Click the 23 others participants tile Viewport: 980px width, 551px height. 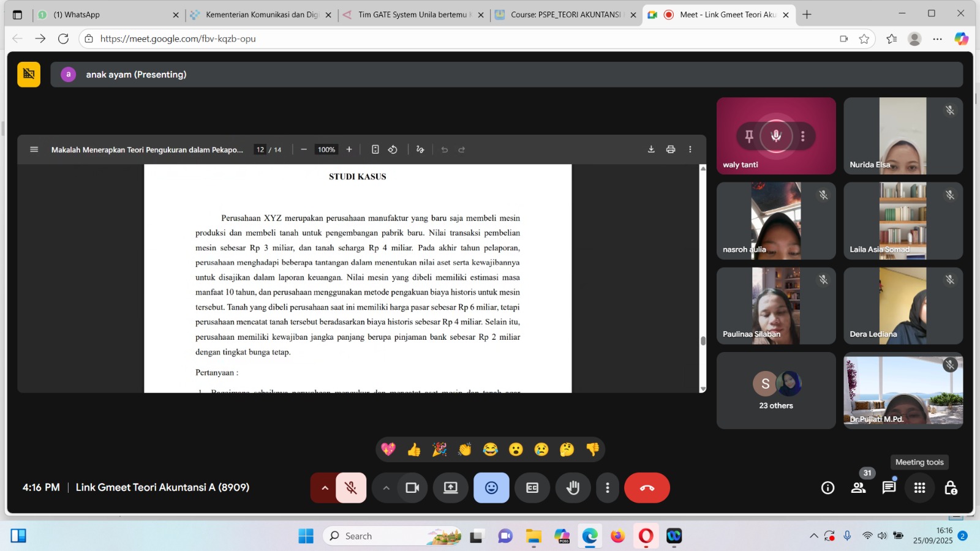click(x=776, y=391)
